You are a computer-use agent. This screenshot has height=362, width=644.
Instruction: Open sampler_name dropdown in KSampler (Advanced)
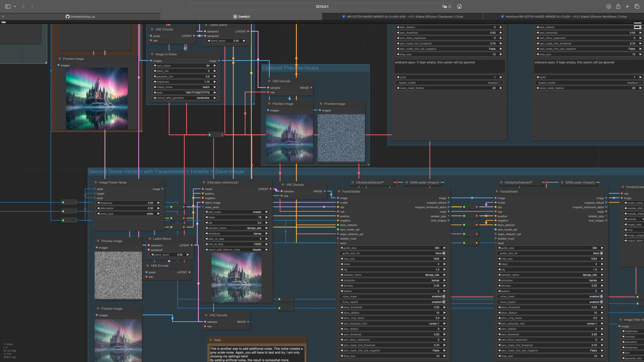(x=236, y=228)
